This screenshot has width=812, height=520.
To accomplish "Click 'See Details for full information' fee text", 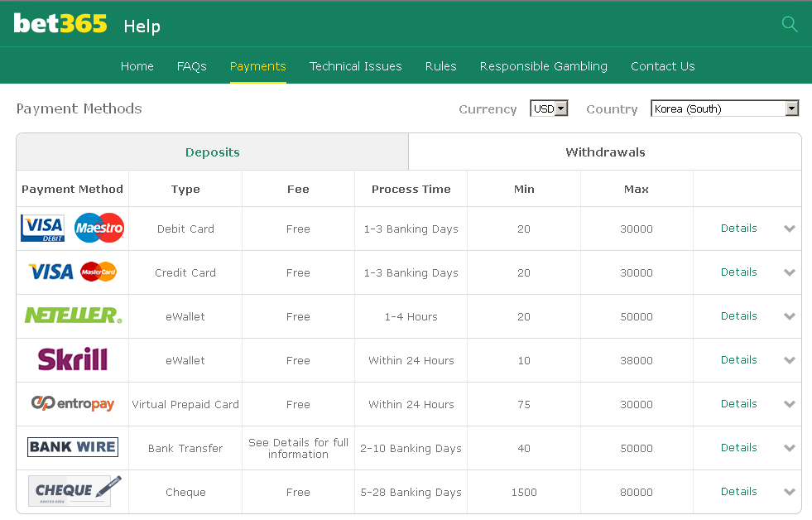I will (x=298, y=448).
